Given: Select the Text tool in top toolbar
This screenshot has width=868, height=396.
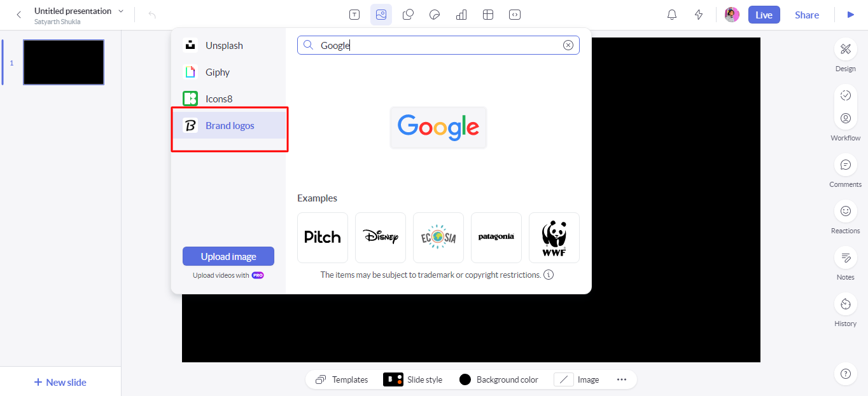Looking at the screenshot, I should click(354, 15).
